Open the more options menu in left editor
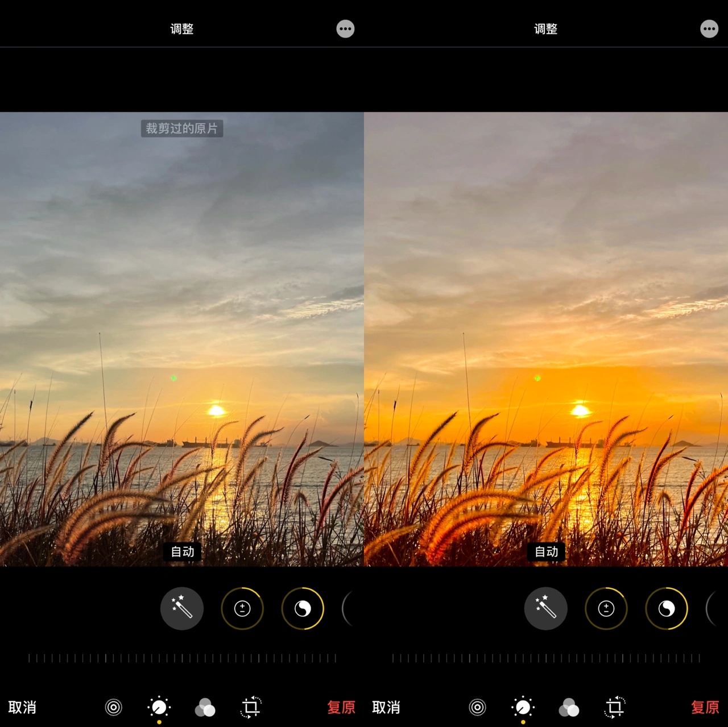Screen dimensions: 728x727 click(x=345, y=29)
